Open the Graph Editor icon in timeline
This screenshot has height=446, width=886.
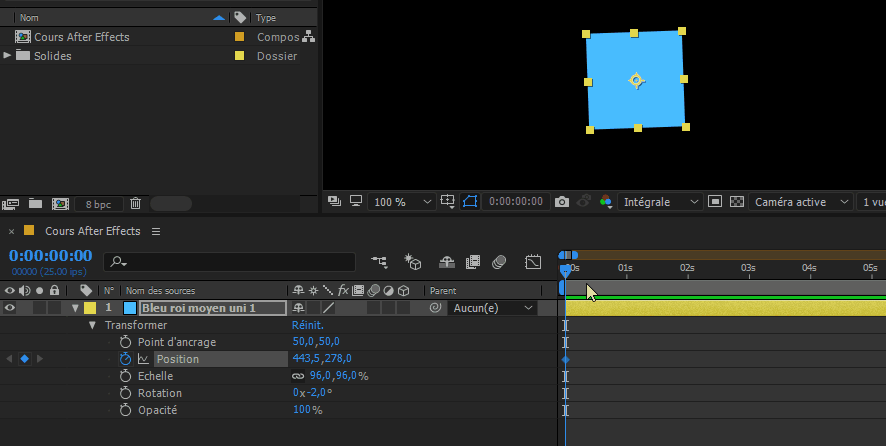click(533, 262)
